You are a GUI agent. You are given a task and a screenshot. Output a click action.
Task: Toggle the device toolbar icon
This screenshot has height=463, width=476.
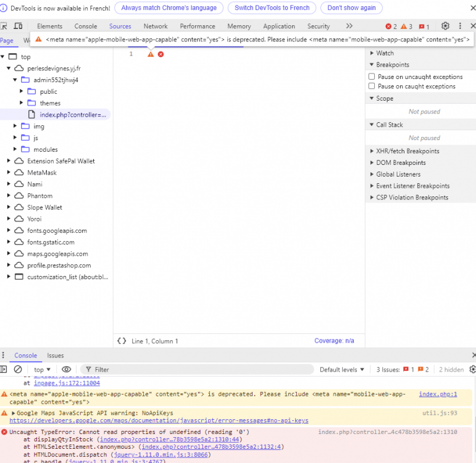[19, 26]
